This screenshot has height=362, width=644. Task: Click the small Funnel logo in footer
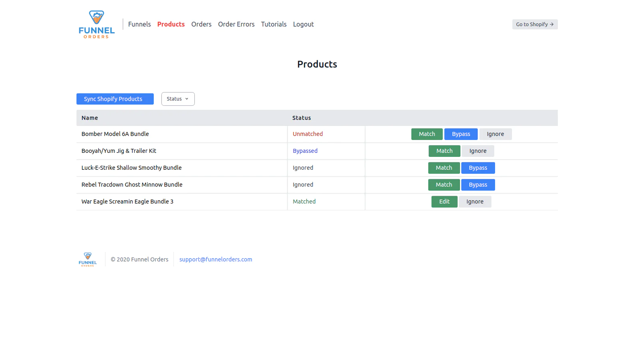88,259
